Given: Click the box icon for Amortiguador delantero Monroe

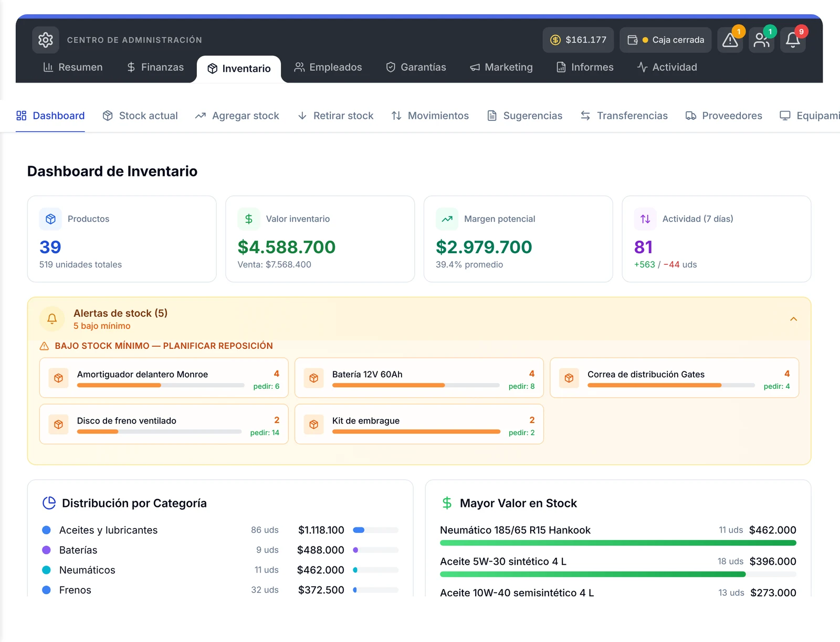Looking at the screenshot, I should pos(58,378).
